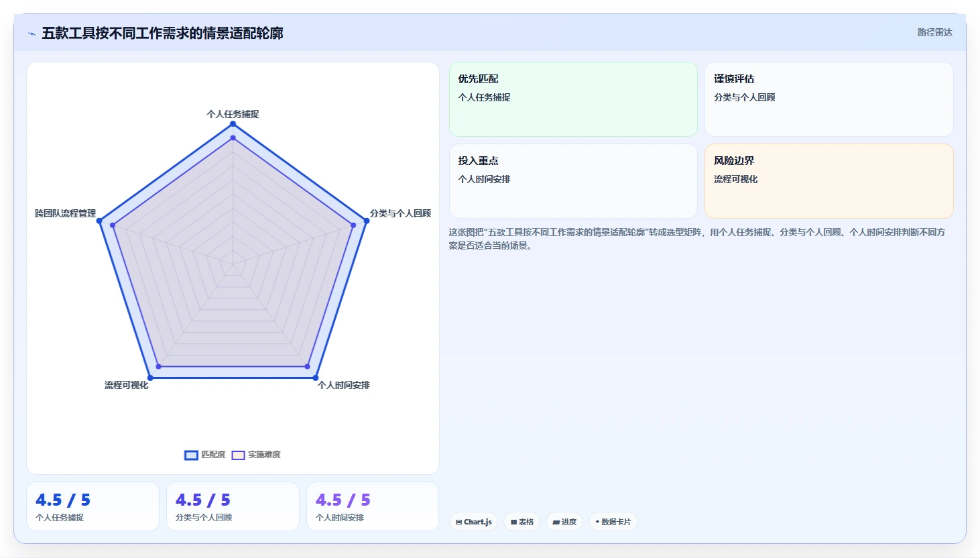Click the lightning icon beside the dashboard title
Screen dimensions: 980x558
[32, 34]
